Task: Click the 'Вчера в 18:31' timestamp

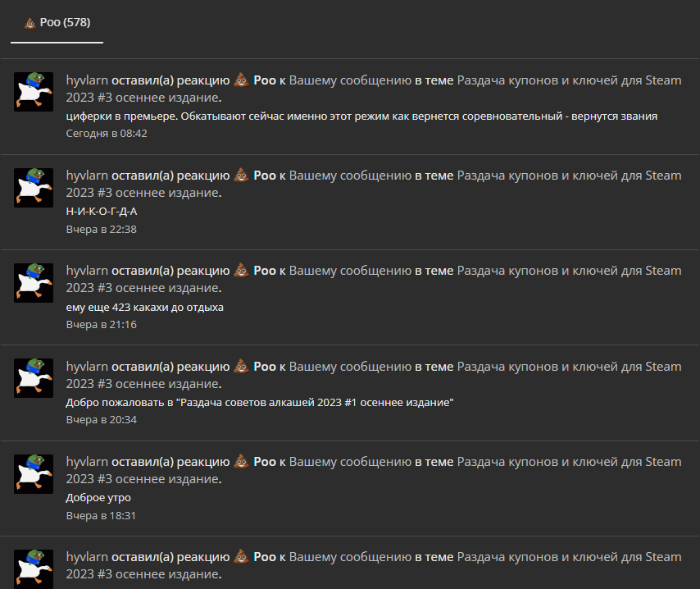Action: 101,516
